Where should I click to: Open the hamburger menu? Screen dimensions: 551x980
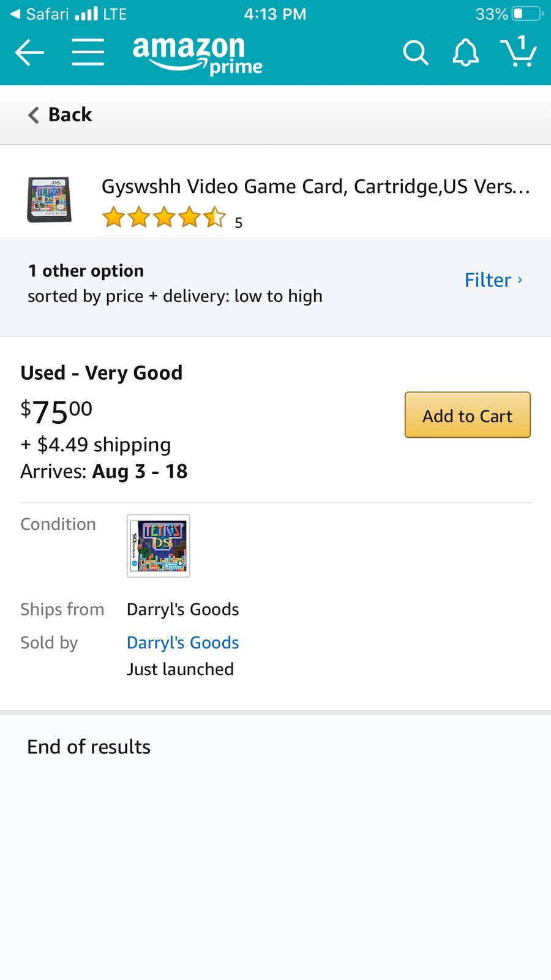click(x=88, y=52)
